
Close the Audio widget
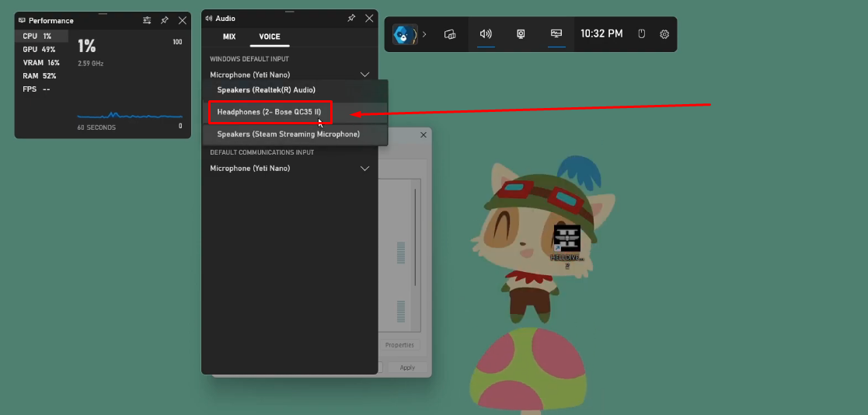pyautogui.click(x=369, y=18)
